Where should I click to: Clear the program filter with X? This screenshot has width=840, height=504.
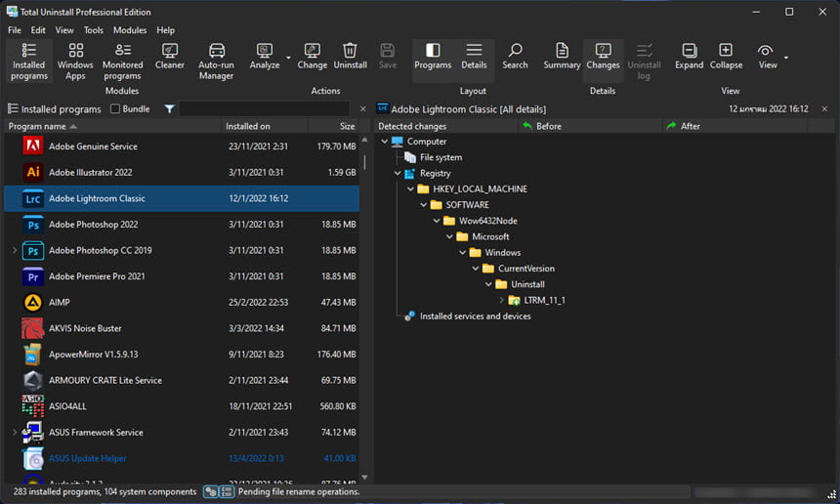363,109
